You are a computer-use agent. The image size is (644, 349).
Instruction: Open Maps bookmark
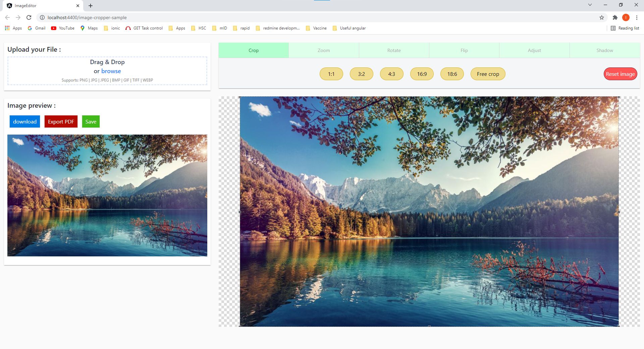click(89, 28)
